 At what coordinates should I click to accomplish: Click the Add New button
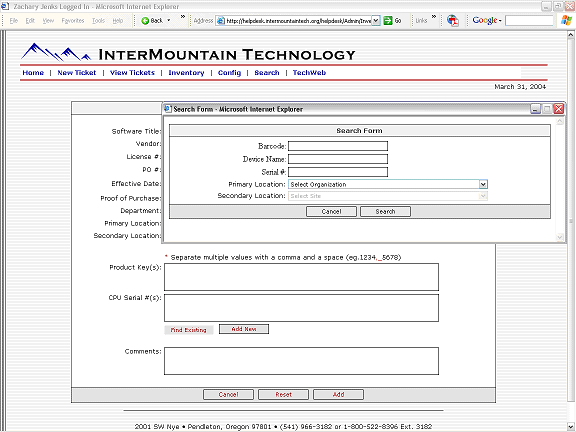pyautogui.click(x=244, y=329)
